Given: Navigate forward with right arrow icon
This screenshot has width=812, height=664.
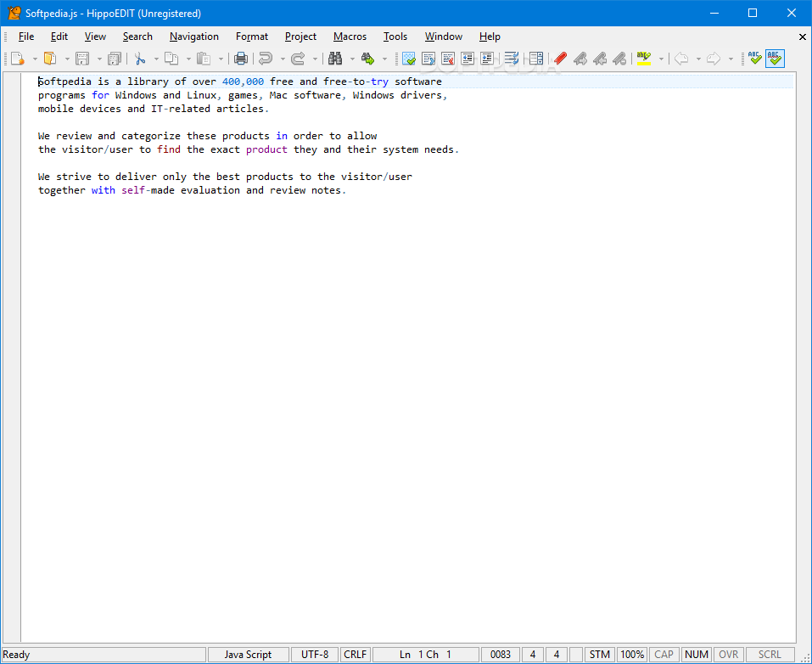Looking at the screenshot, I should coord(714,59).
